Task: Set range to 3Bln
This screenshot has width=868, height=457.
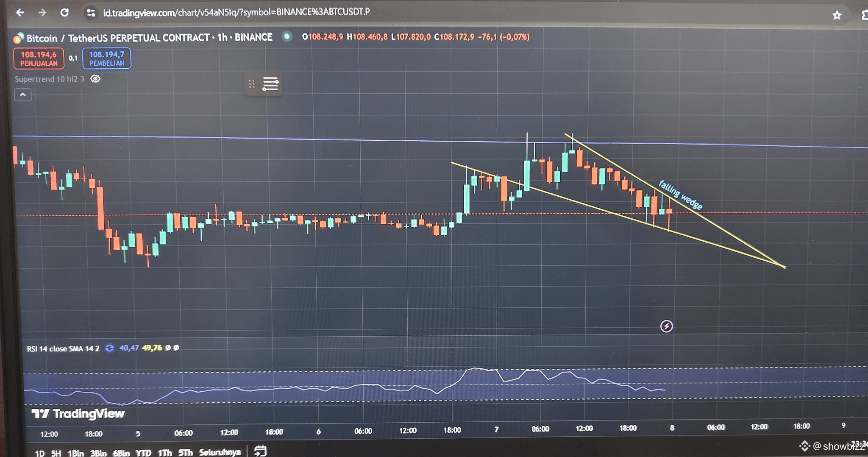Action: click(x=98, y=453)
